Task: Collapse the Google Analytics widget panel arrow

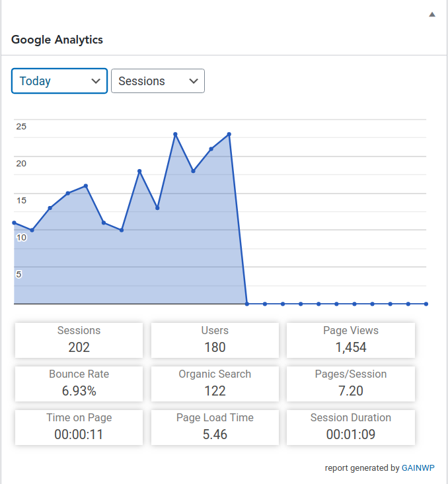Action: click(432, 15)
